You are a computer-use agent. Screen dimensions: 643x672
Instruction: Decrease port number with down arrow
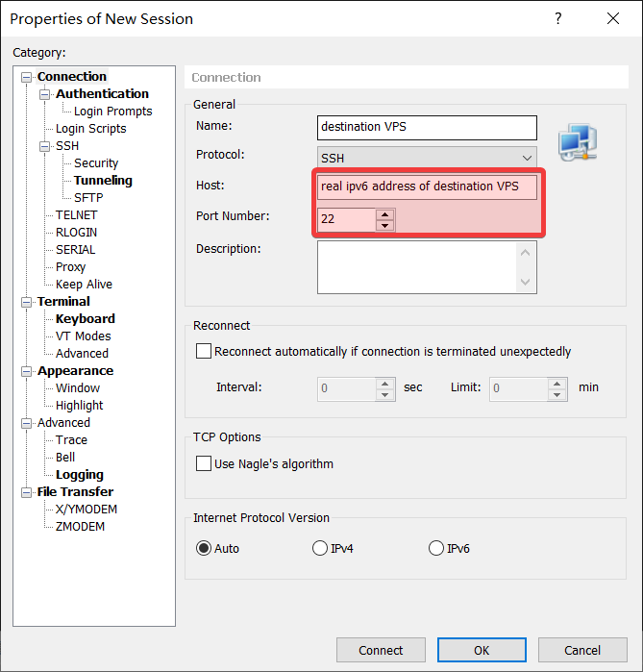tap(385, 226)
